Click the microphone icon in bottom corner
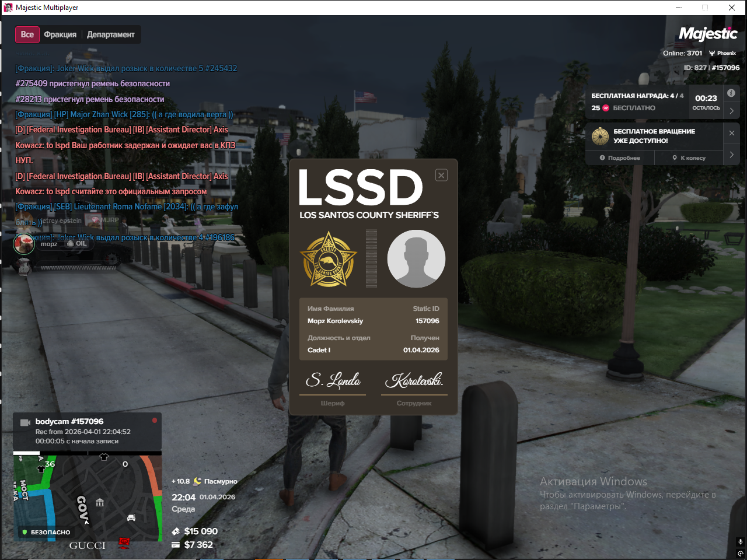 tap(740, 541)
